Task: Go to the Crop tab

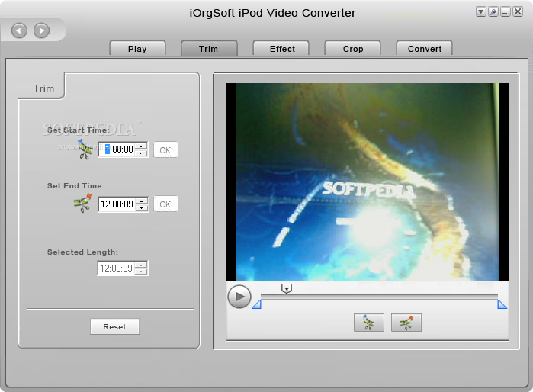Action: coord(353,49)
